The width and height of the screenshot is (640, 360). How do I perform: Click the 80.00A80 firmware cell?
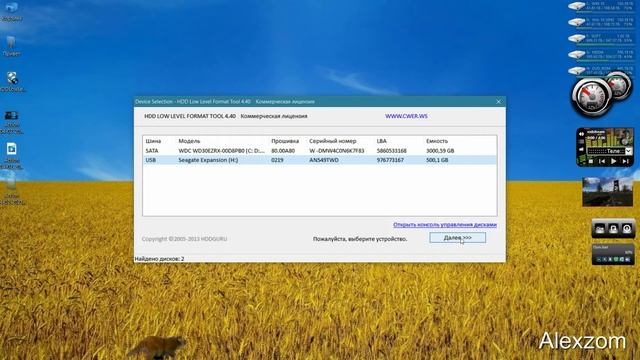point(283,151)
